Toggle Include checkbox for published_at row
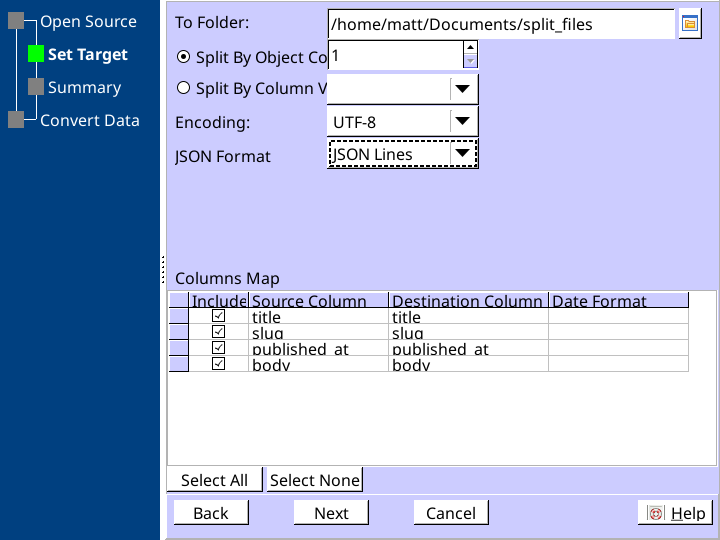The image size is (720, 540). click(219, 348)
